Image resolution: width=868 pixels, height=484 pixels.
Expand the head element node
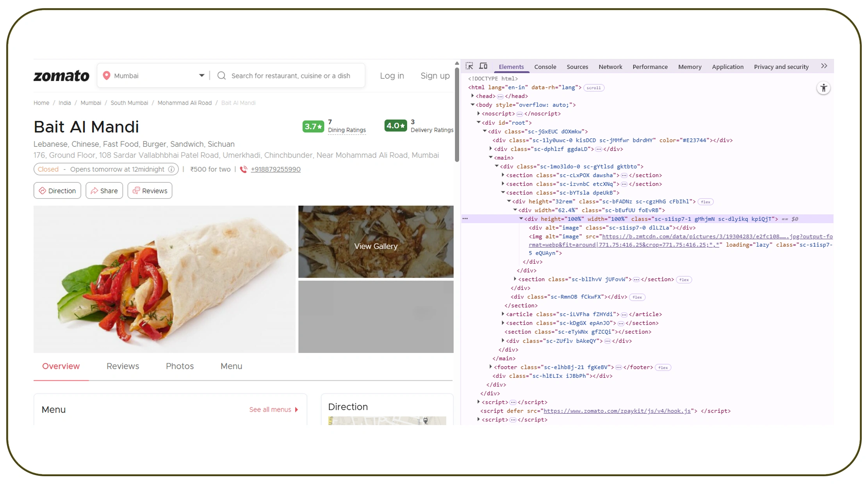(x=472, y=96)
